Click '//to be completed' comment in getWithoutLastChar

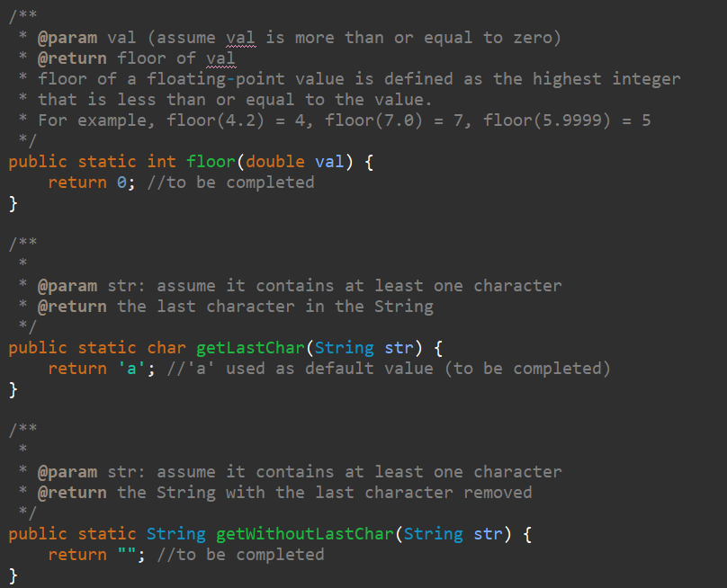tap(240, 555)
